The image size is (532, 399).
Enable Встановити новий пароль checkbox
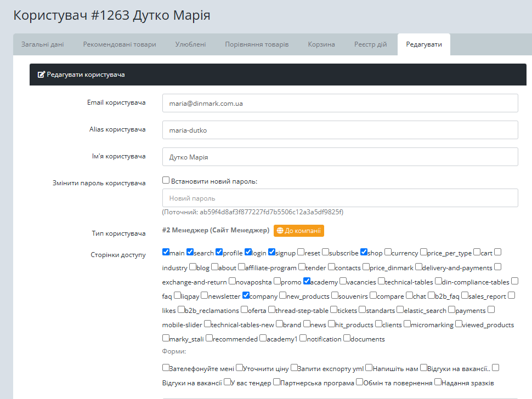tap(166, 180)
